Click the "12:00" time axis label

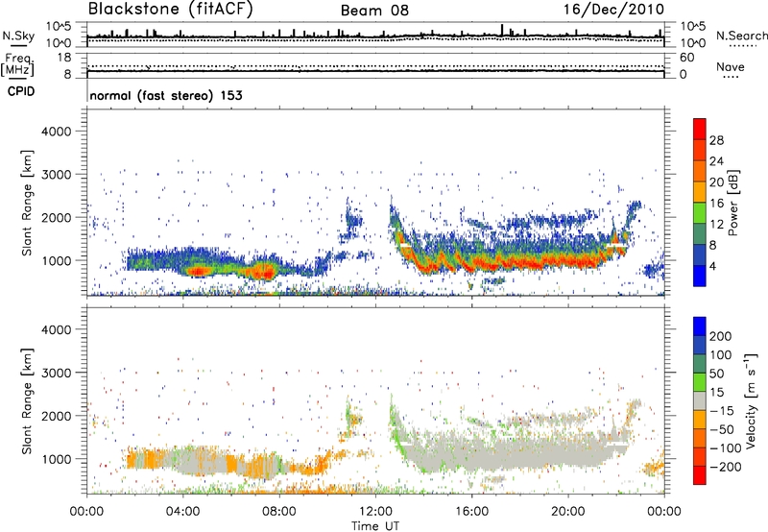[x=375, y=512]
